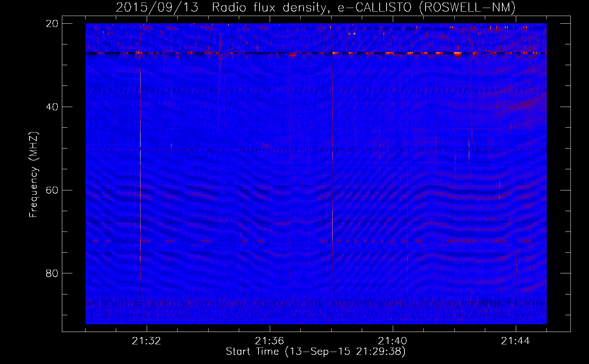
Task: Pick the 80 MHz frequency tick label
Action: coord(52,273)
